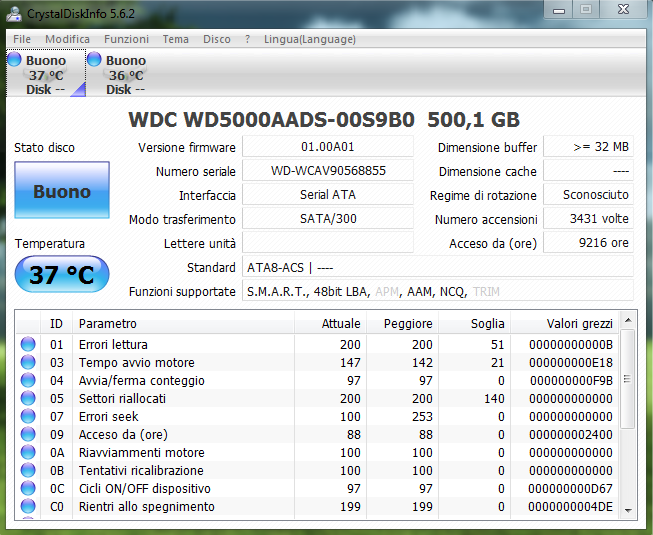Click the Funzioni supportate field

point(438,291)
